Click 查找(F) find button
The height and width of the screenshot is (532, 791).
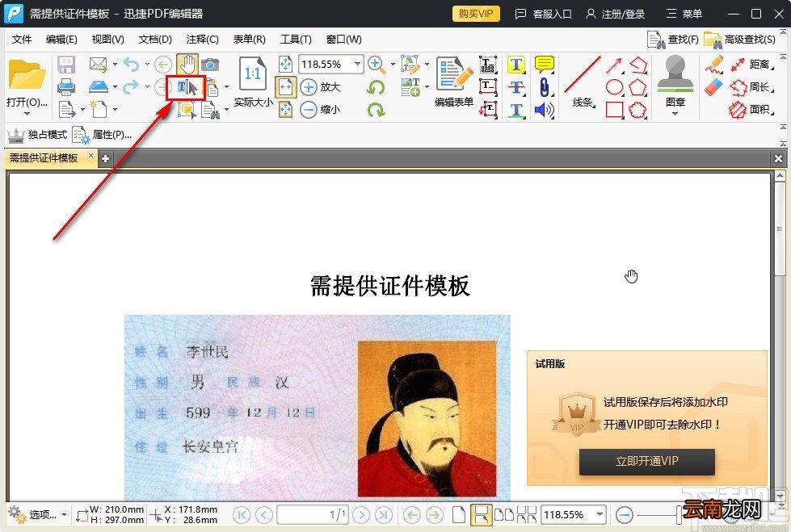tap(673, 40)
